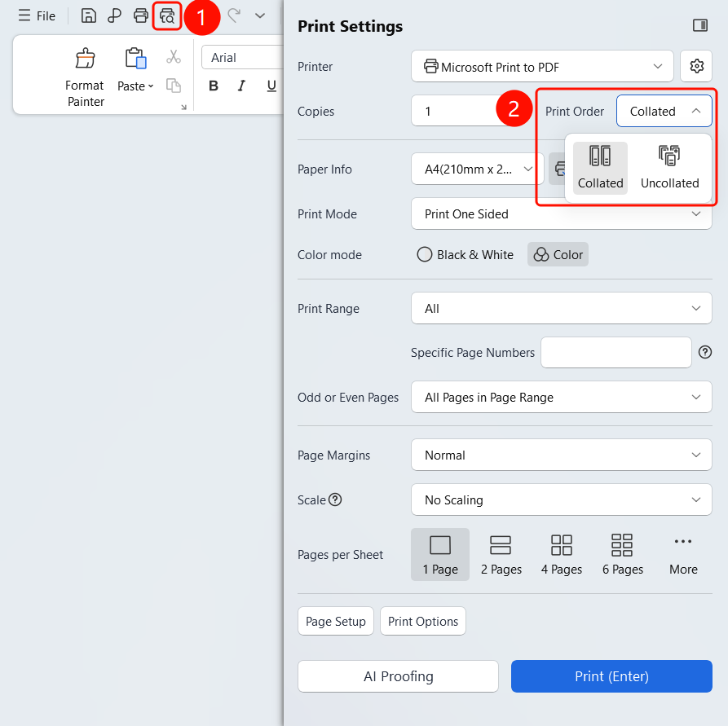The image size is (728, 726).
Task: Select 1 Page per sheet
Action: coord(440,554)
